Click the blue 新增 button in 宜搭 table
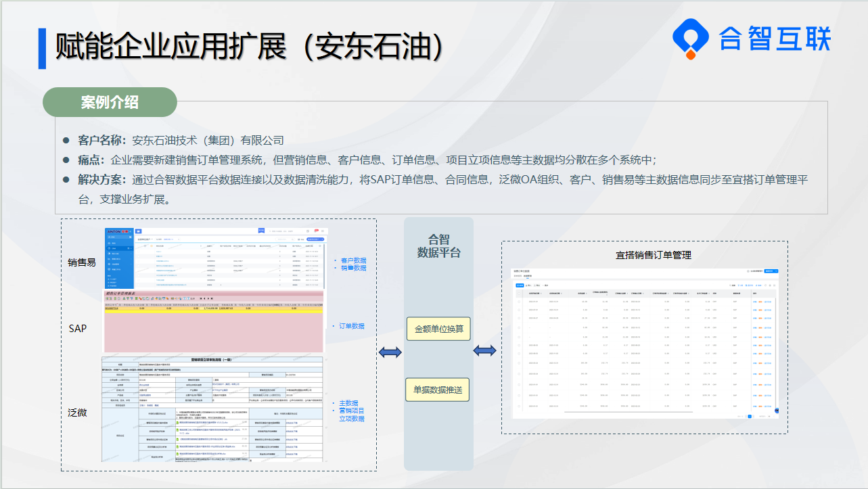This screenshot has width=868, height=489. click(520, 285)
